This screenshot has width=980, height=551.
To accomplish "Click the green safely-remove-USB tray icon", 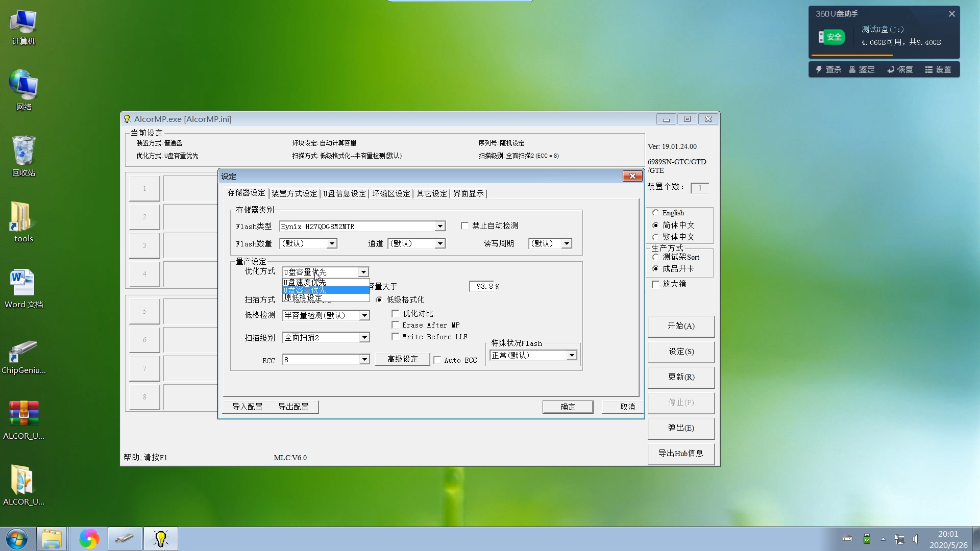I will [866, 539].
